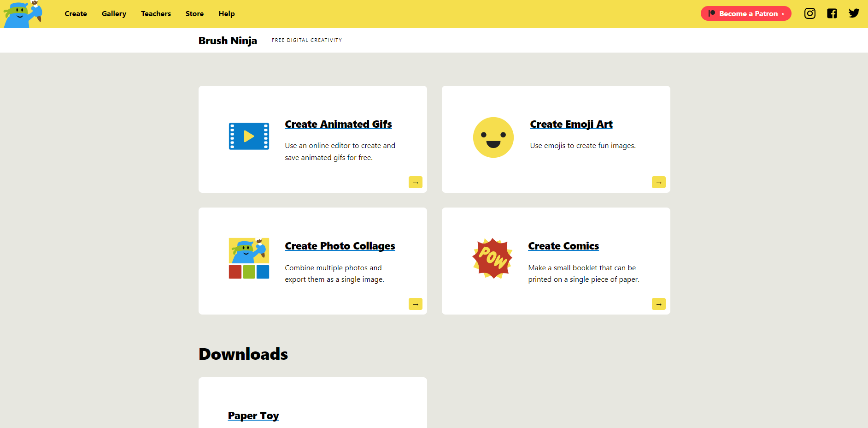
Task: Open the Create menu item
Action: pyautogui.click(x=76, y=14)
